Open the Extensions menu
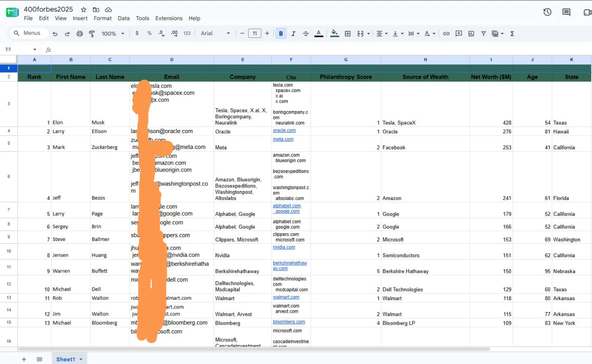Screen dimensions: 592x364 169,18
